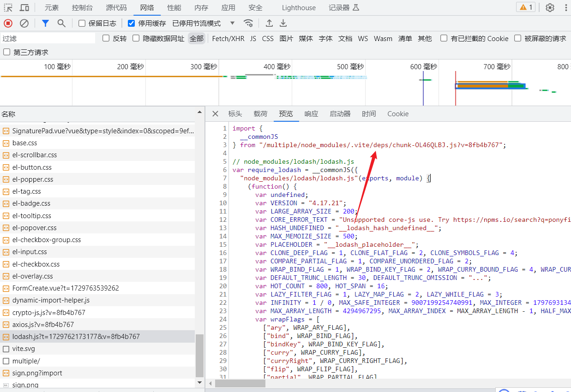Filter requests by Fetch/XHR
This screenshot has height=392, width=571.
click(x=228, y=39)
